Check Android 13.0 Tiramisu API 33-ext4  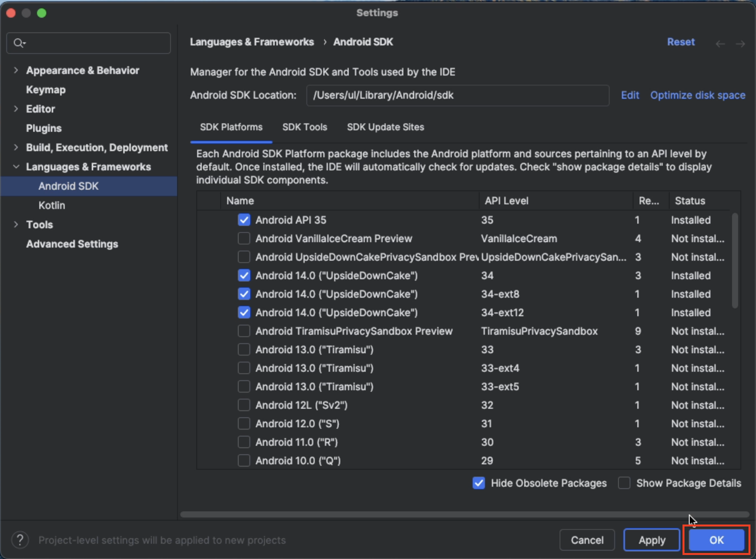[x=244, y=368]
